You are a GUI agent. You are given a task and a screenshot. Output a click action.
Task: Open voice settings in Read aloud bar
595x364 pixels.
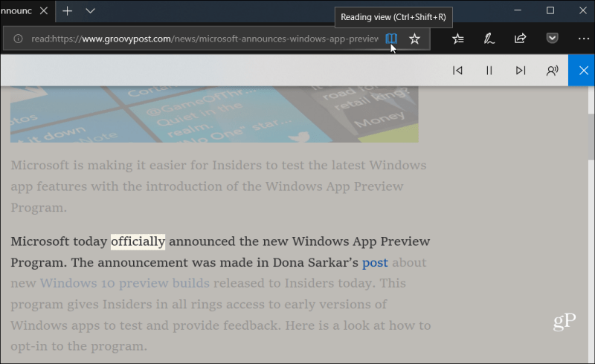(x=552, y=71)
